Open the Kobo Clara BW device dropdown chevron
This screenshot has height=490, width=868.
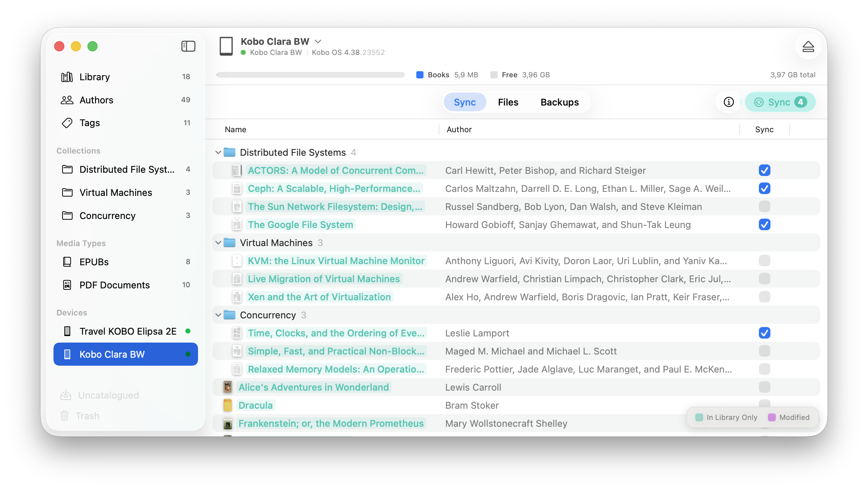pyautogui.click(x=318, y=42)
